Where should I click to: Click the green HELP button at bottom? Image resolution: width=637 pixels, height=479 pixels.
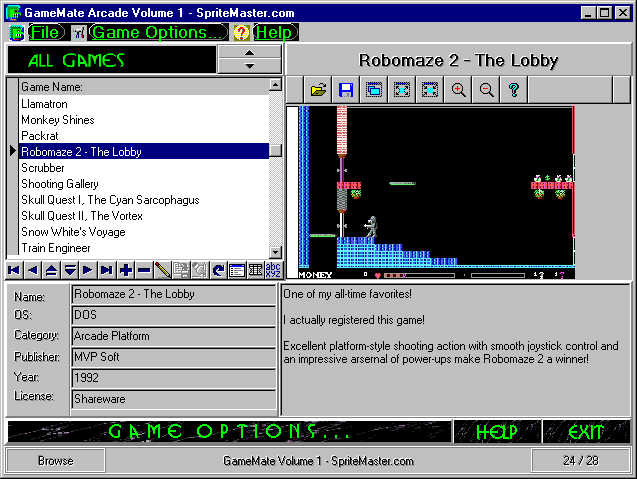497,431
